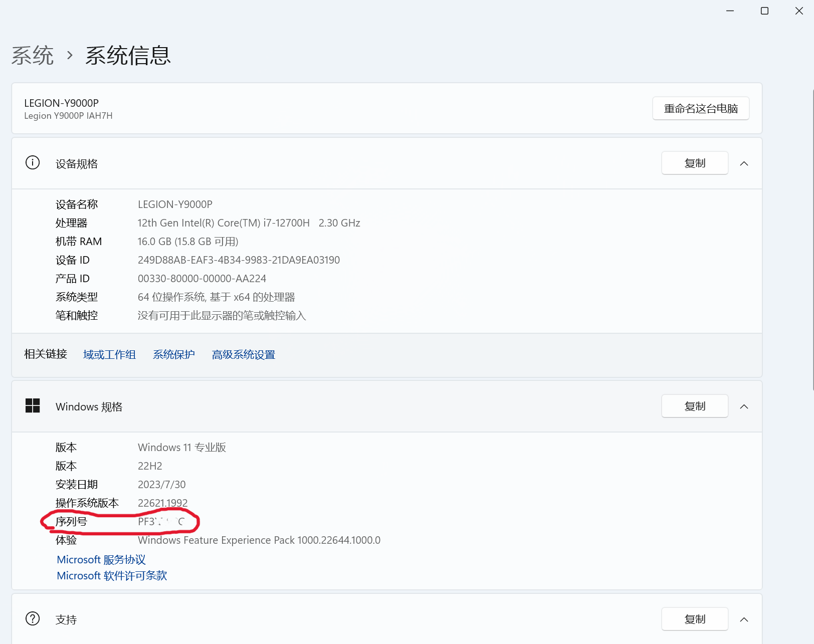This screenshot has width=814, height=644.
Task: Click the Legion Y9000P IAH7H model text
Action: click(x=68, y=116)
